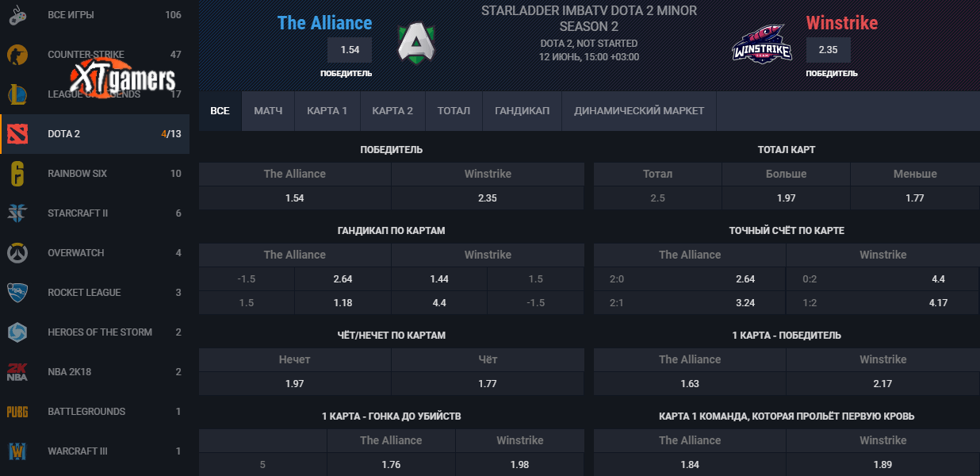
Task: Click The Alliance team name in header
Action: (324, 23)
